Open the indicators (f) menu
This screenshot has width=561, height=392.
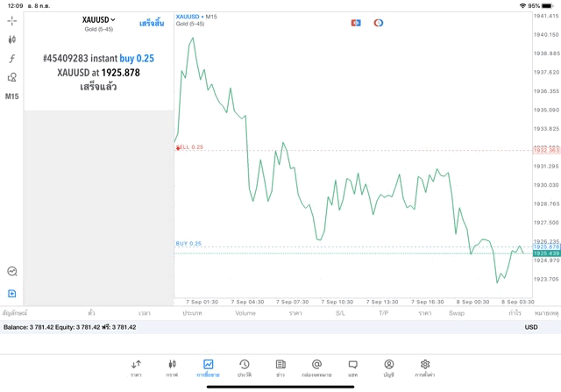tap(12, 59)
